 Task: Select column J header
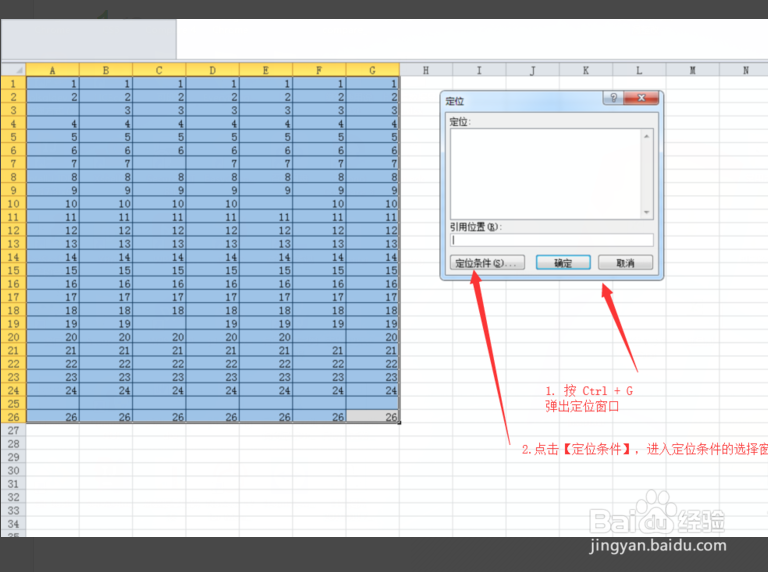(x=533, y=70)
